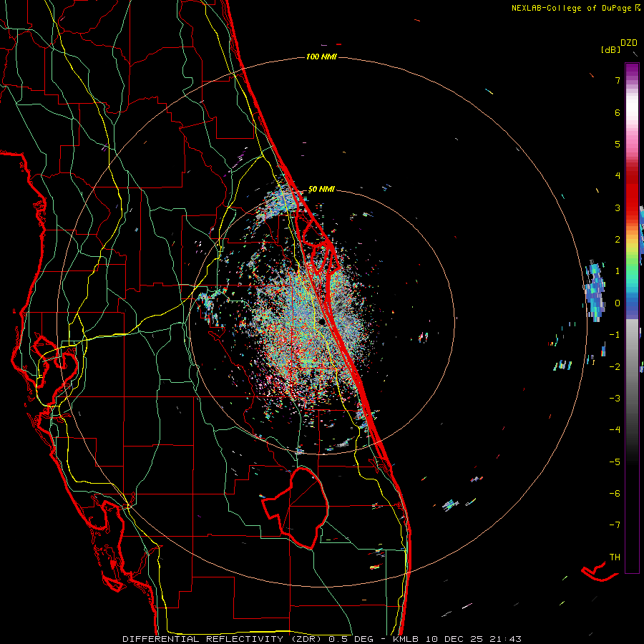
Task: Click the 1 tick on the dB scale
Action: point(618,271)
